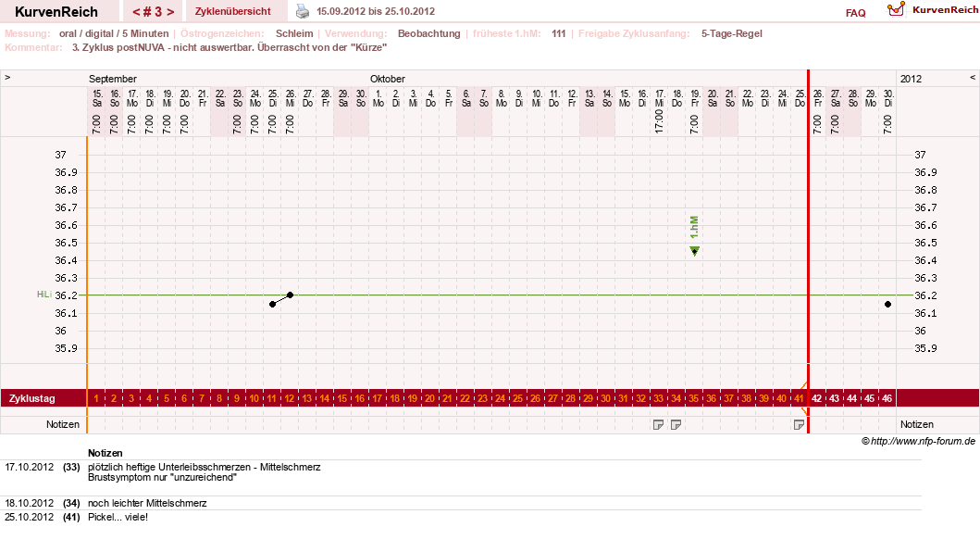
Task: Click 'oral / digital / 5 Minuten' measurement value
Action: (x=114, y=33)
